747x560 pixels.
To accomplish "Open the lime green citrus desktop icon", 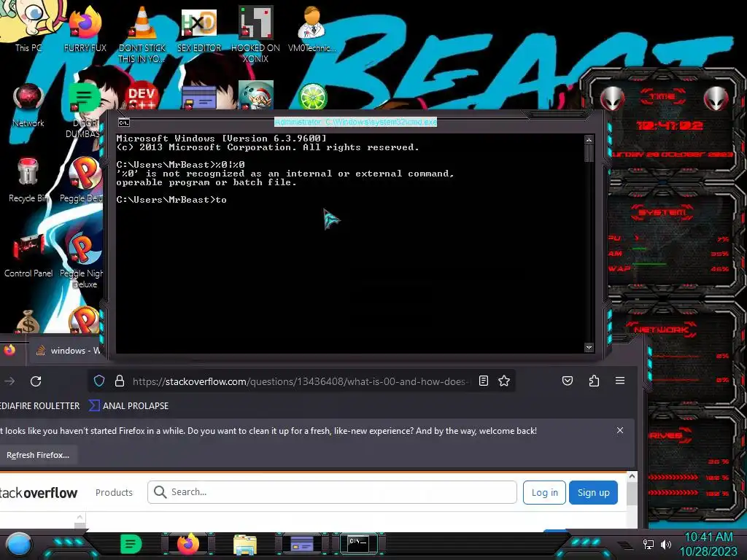I will pos(312,96).
